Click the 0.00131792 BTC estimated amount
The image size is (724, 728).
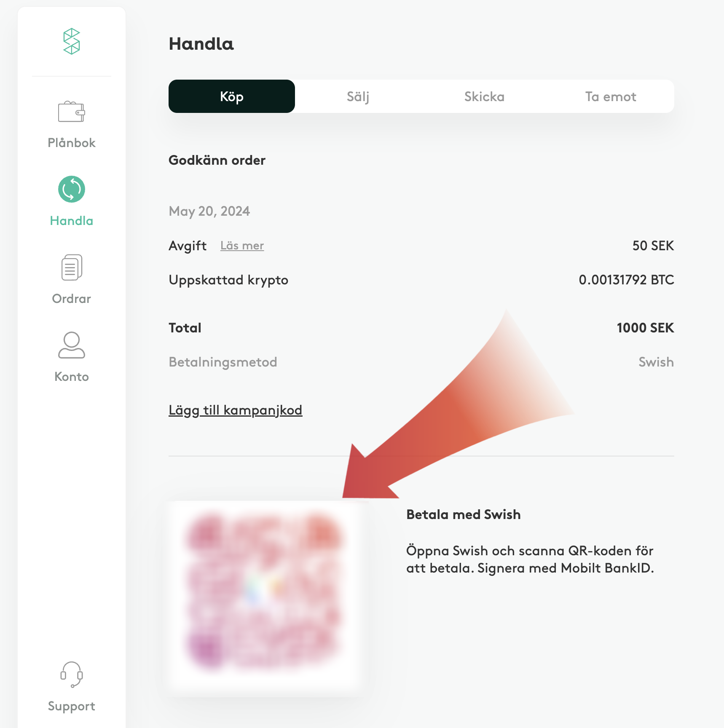pyautogui.click(x=626, y=280)
